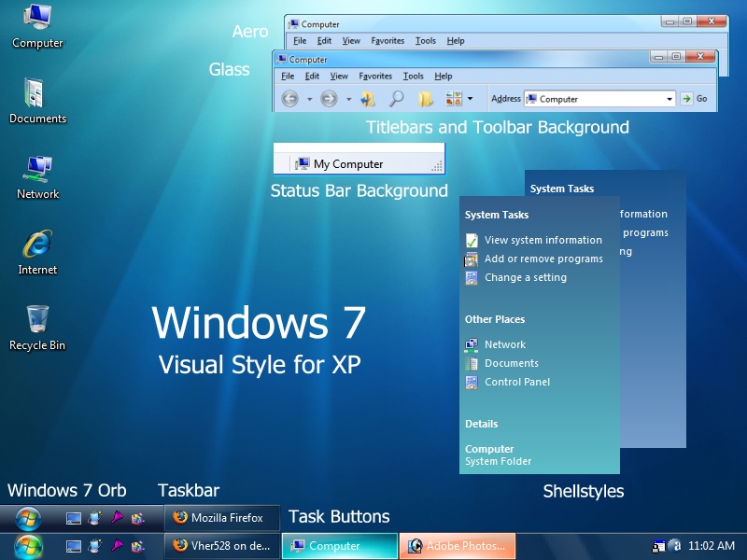
Task: Click the Forward arrow toolbar button
Action: (329, 99)
